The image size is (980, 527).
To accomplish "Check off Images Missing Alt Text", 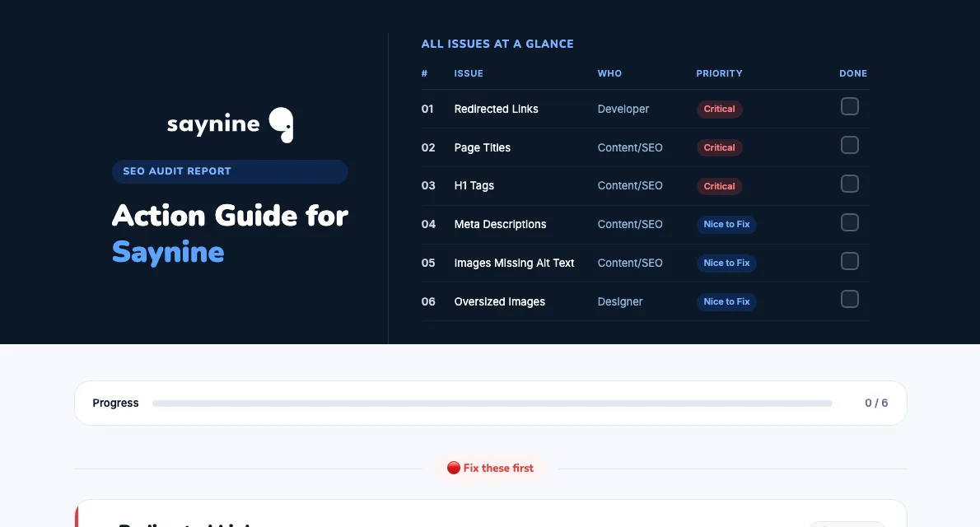I will pos(849,261).
